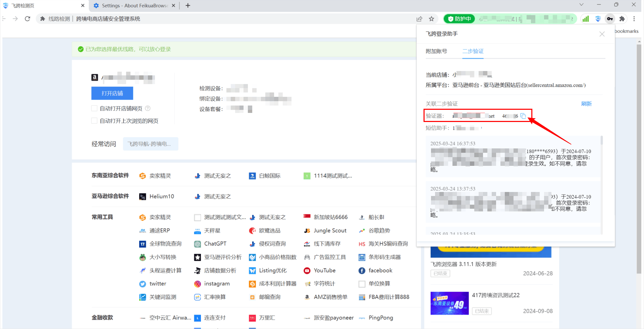Viewport: 644px width, 329px height.
Task: Open the browser three-dot menu
Action: click(634, 19)
